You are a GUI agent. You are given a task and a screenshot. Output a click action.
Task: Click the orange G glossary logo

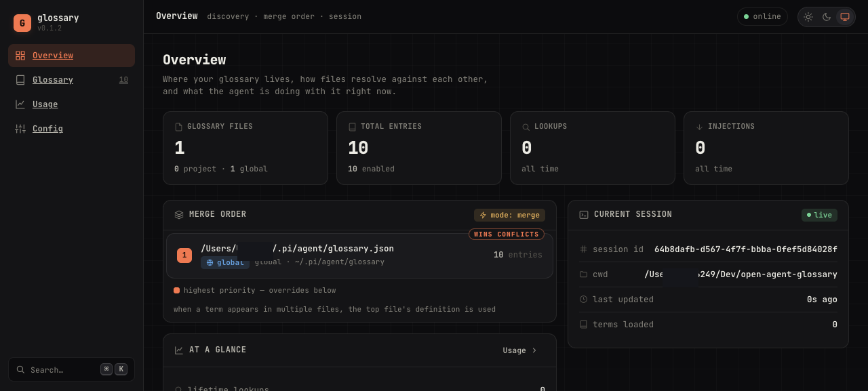pos(22,23)
